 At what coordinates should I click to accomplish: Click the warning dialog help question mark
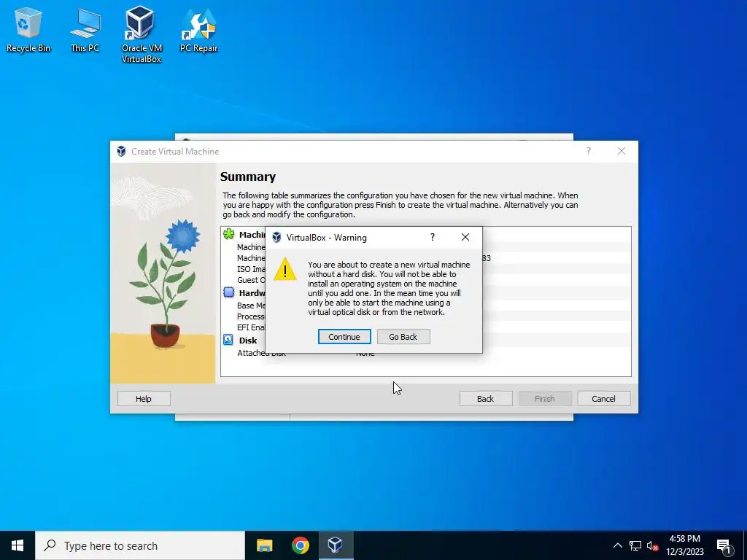[x=432, y=237]
